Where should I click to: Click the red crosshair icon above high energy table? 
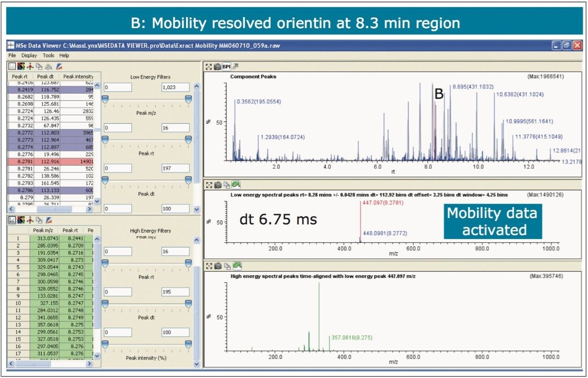pos(30,220)
